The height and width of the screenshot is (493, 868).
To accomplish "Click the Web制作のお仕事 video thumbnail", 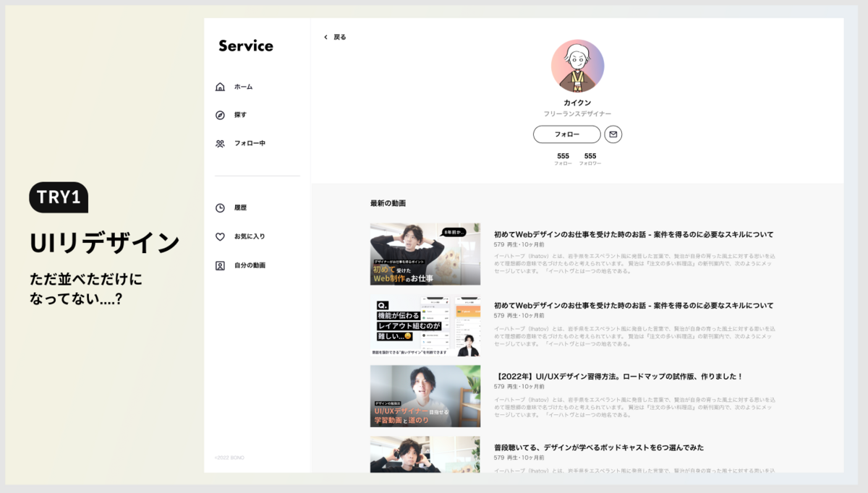I will pos(425,254).
